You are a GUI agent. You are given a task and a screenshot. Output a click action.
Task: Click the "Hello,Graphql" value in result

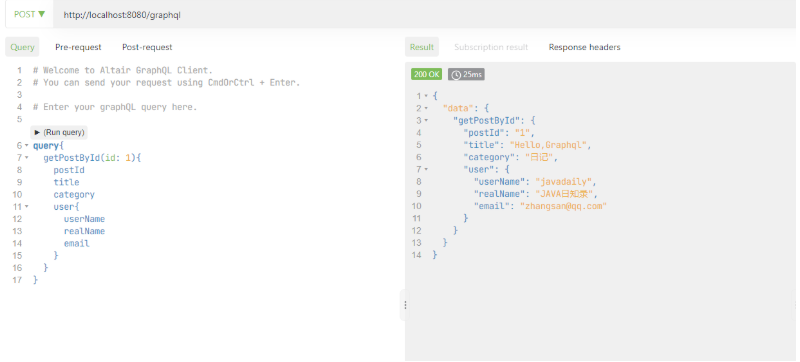548,145
